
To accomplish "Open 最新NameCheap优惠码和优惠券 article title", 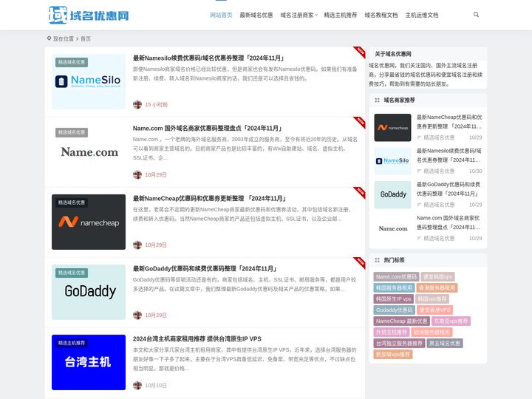I will (210, 199).
